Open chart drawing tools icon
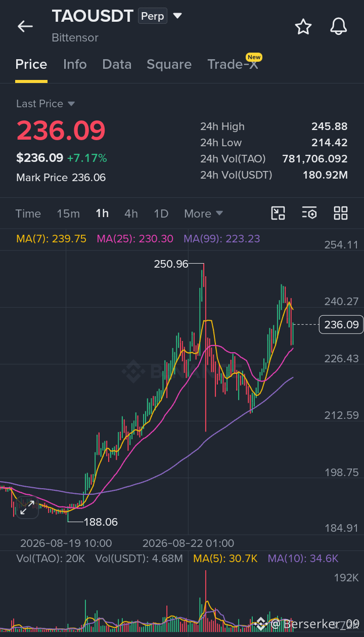364x637 pixels. tap(278, 213)
